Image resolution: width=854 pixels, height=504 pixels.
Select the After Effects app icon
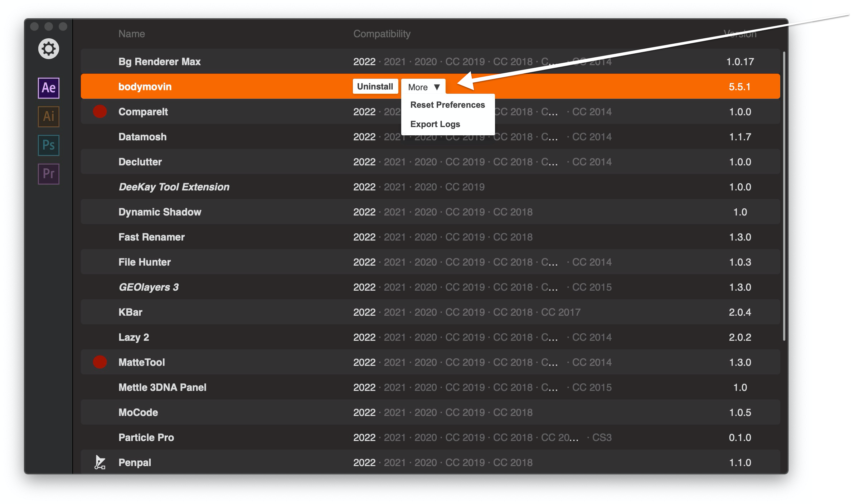[49, 88]
